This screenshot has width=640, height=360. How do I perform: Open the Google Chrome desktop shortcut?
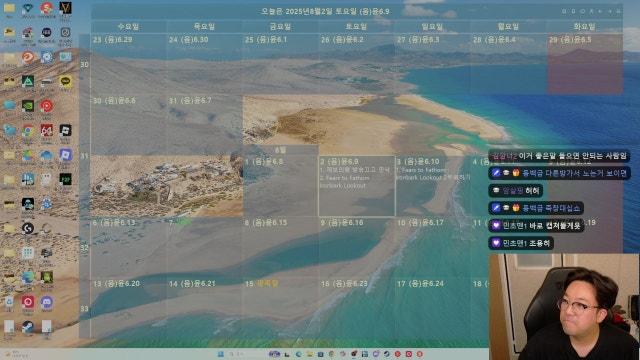pyautogui.click(x=28, y=131)
